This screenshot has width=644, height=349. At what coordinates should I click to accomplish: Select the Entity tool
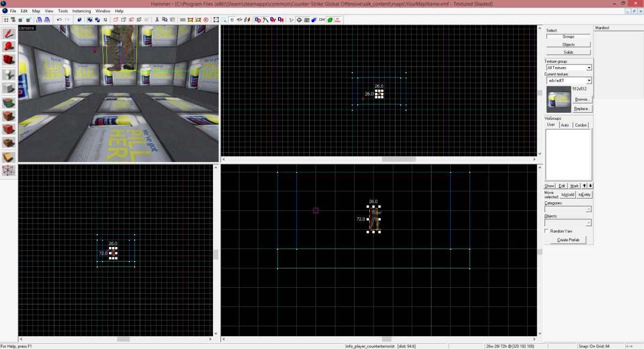tap(9, 75)
